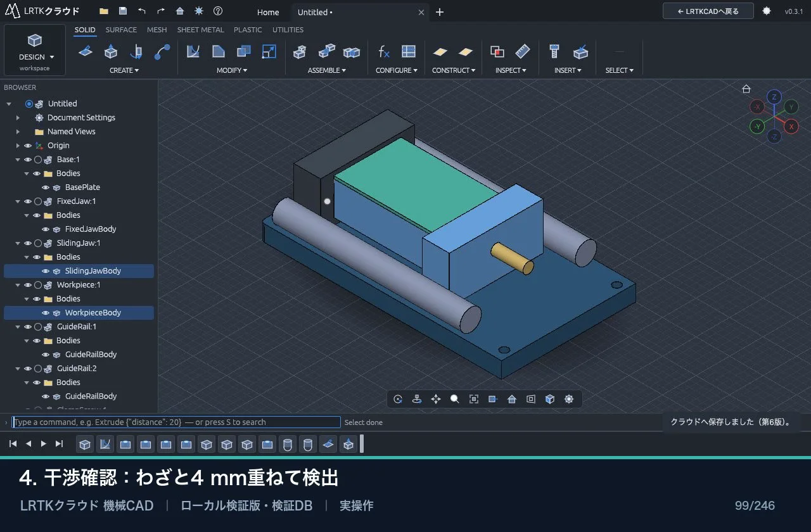The image size is (811, 532).
Task: Click the Interference icon in Inspect
Action: click(497, 52)
